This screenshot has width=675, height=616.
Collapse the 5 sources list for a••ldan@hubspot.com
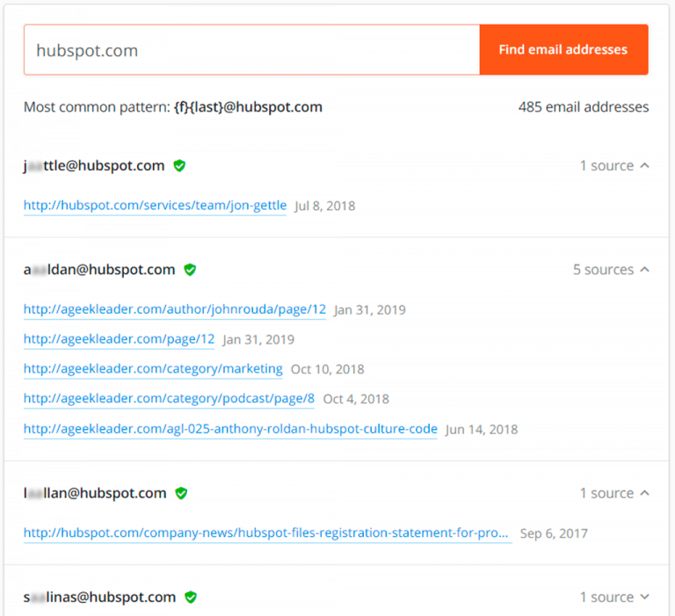pyautogui.click(x=611, y=270)
